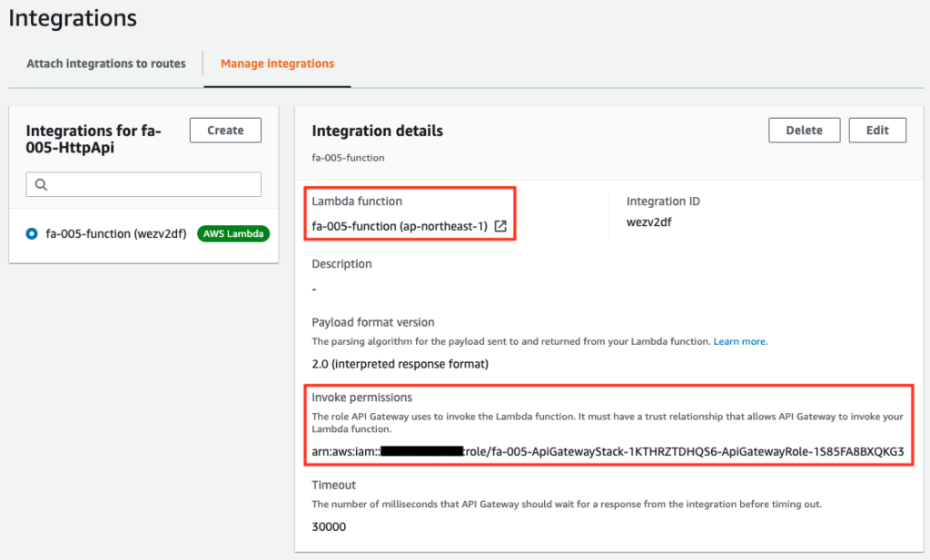The image size is (930, 560).
Task: Click the Lambda function label
Action: point(357,201)
